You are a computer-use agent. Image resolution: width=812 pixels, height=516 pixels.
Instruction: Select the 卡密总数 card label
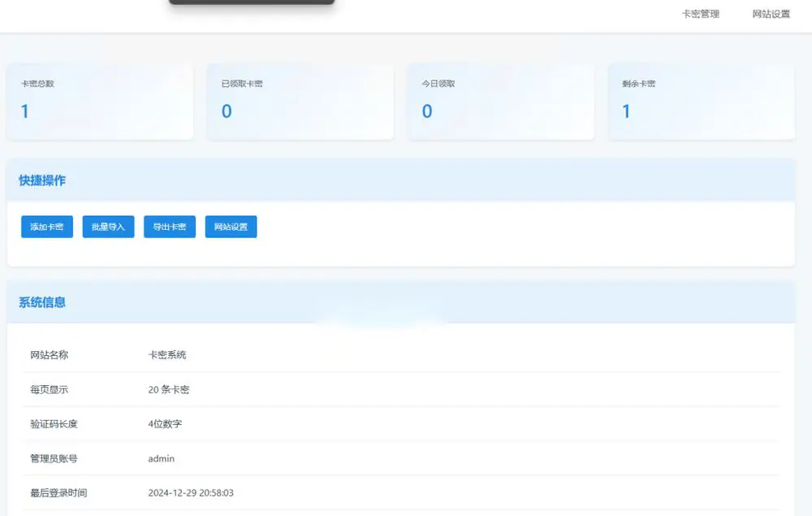coord(38,84)
